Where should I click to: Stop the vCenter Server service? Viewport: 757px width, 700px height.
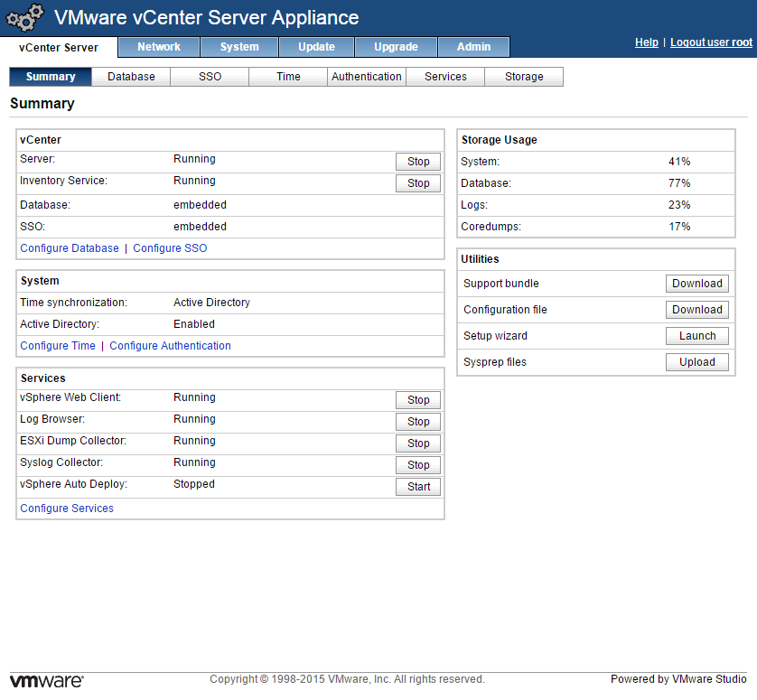coord(418,162)
